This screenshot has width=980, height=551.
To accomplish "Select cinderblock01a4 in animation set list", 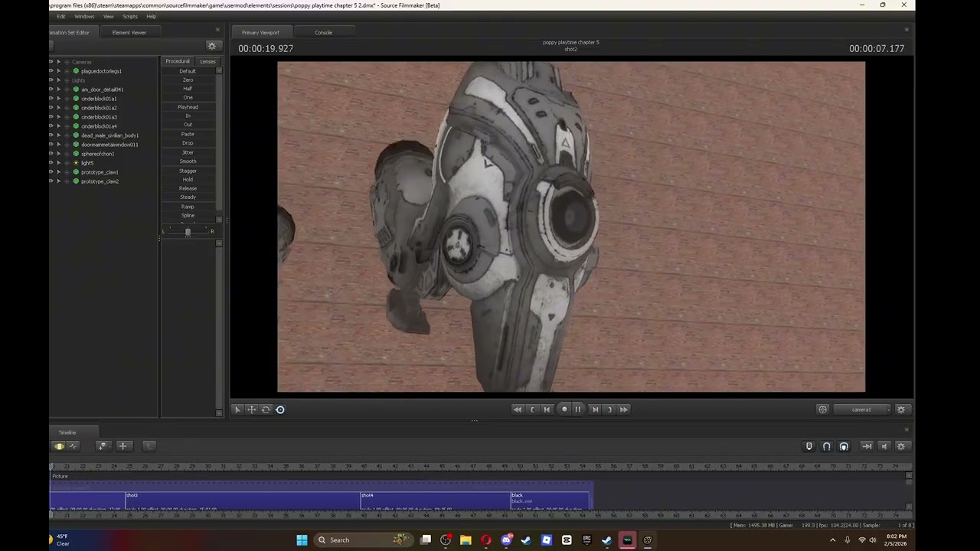I will (x=99, y=126).
